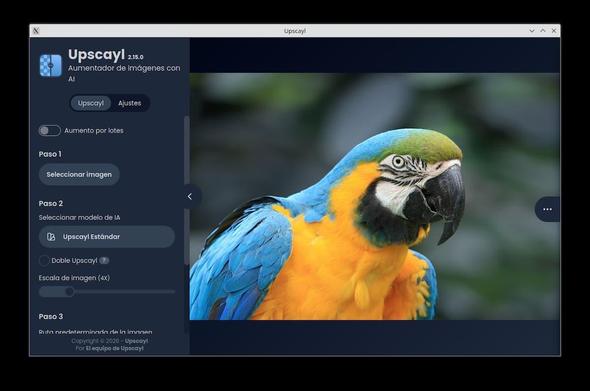This screenshot has height=391, width=590.
Task: Open the Upscayl Estándar model selector
Action: [107, 237]
